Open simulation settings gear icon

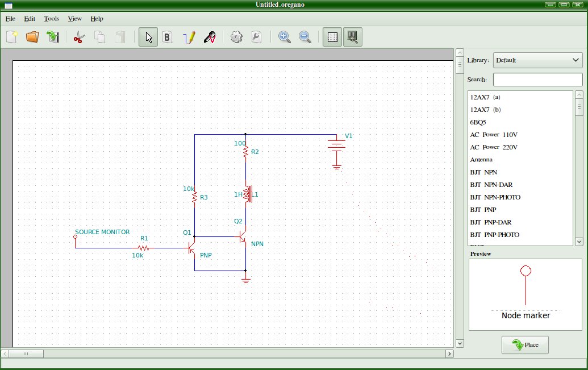tap(236, 38)
